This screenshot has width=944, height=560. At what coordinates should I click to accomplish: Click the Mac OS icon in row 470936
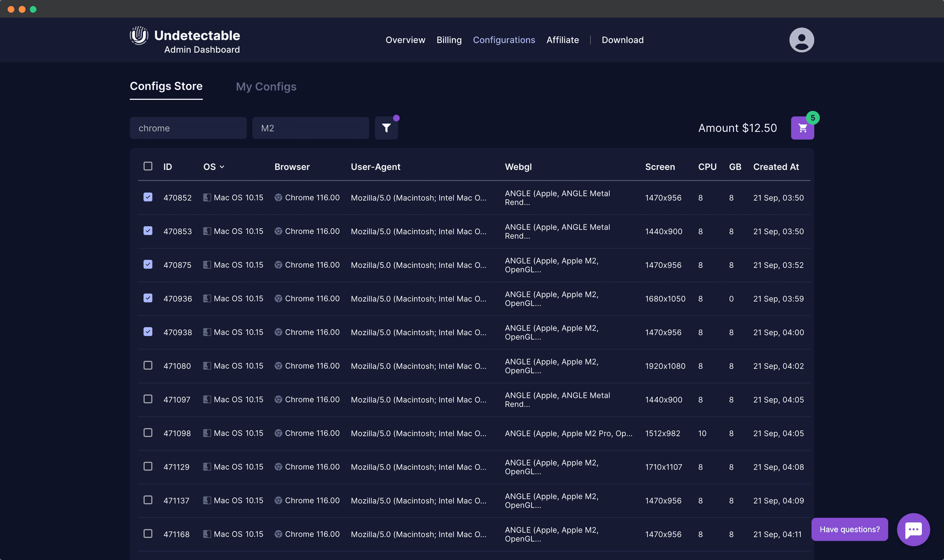(x=207, y=298)
